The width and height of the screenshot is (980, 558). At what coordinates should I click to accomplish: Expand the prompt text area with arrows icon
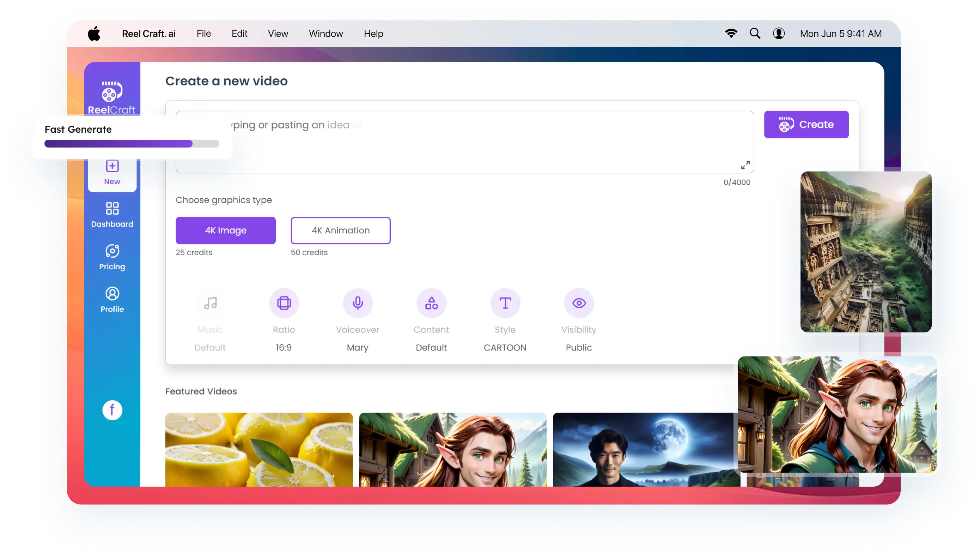[745, 165]
